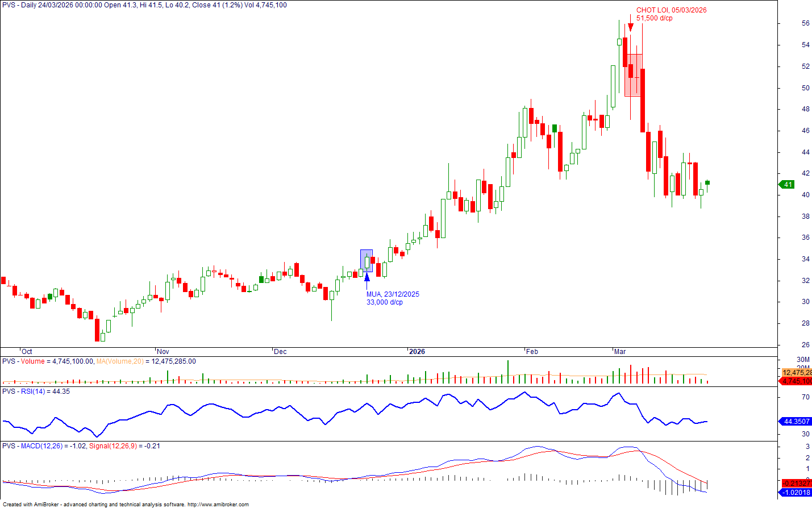This screenshot has width=812, height=508.
Task: Open the amibroker.com link in footer
Action: (218, 505)
